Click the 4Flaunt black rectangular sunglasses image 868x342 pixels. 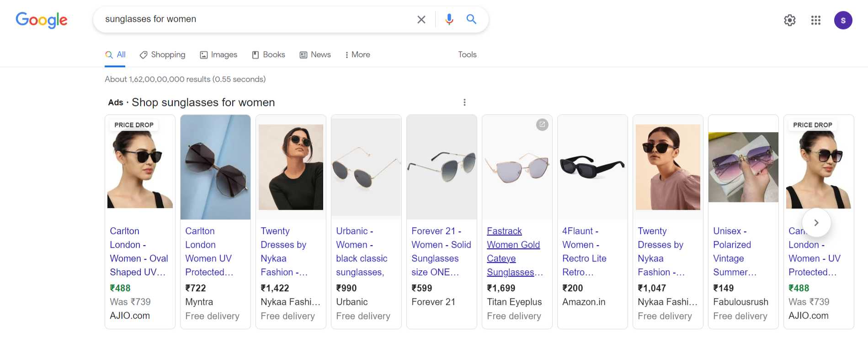592,167
